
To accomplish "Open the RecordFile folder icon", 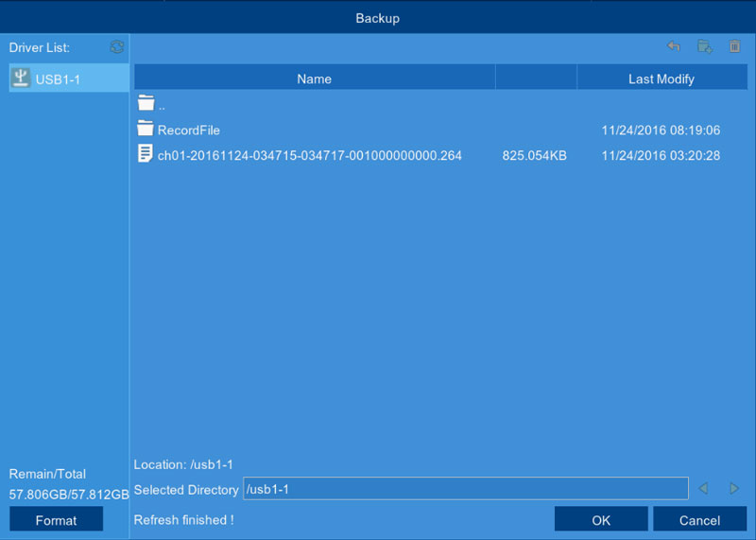I will pos(146,129).
